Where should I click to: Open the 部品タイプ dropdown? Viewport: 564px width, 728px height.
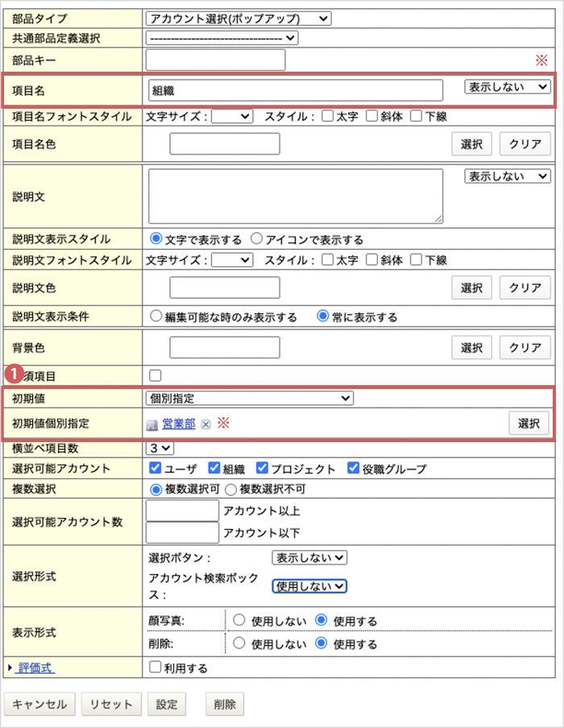238,19
